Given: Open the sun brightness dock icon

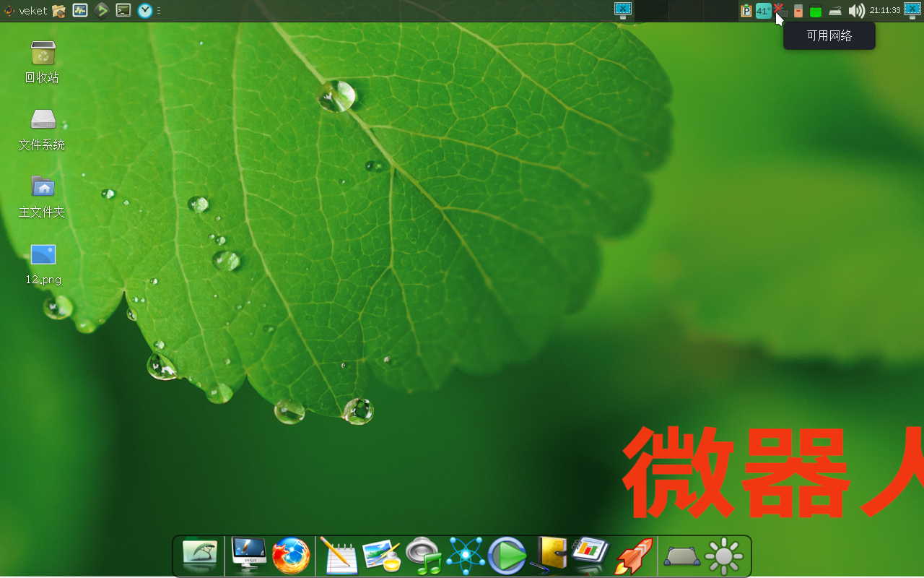Looking at the screenshot, I should pyautogui.click(x=724, y=556).
